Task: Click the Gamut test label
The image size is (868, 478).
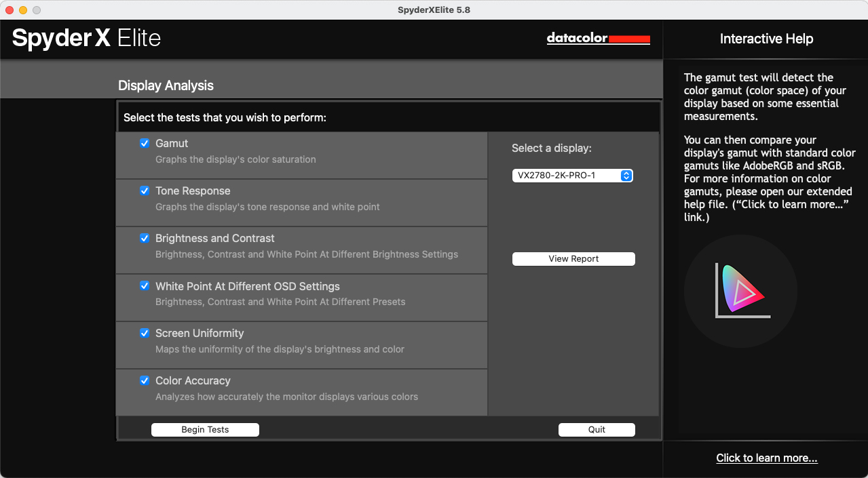Action: 172,144
